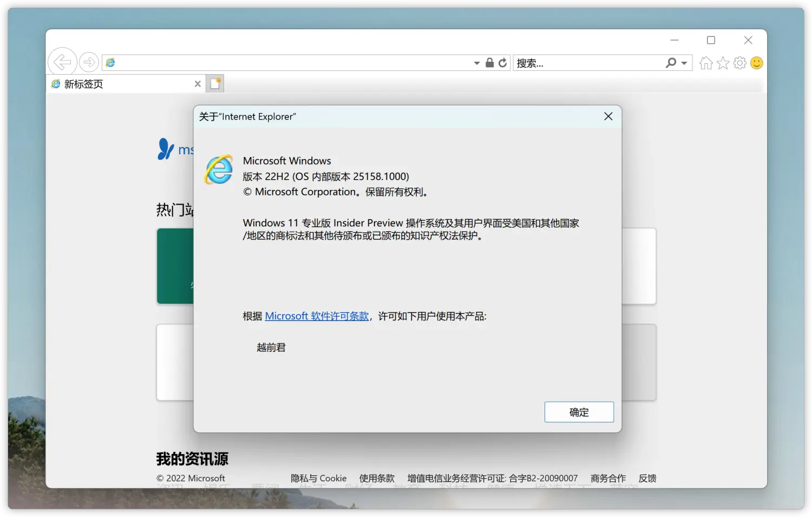Refresh the page with the reload icon

tap(503, 63)
